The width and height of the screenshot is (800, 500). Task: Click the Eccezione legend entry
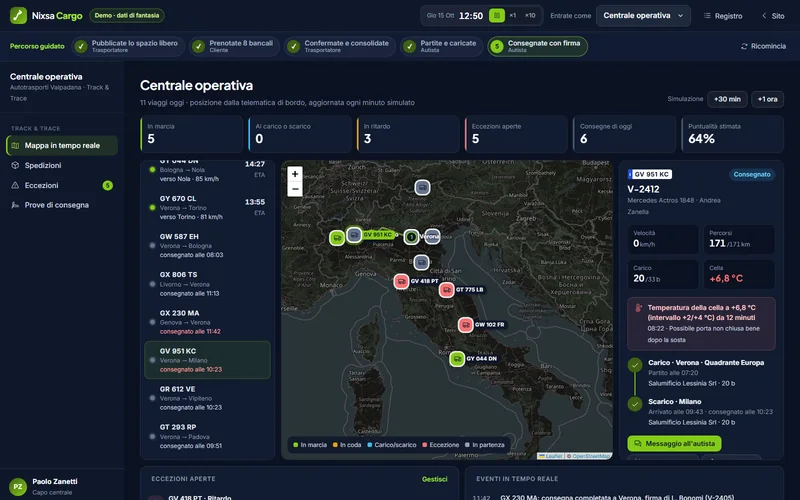[441, 445]
